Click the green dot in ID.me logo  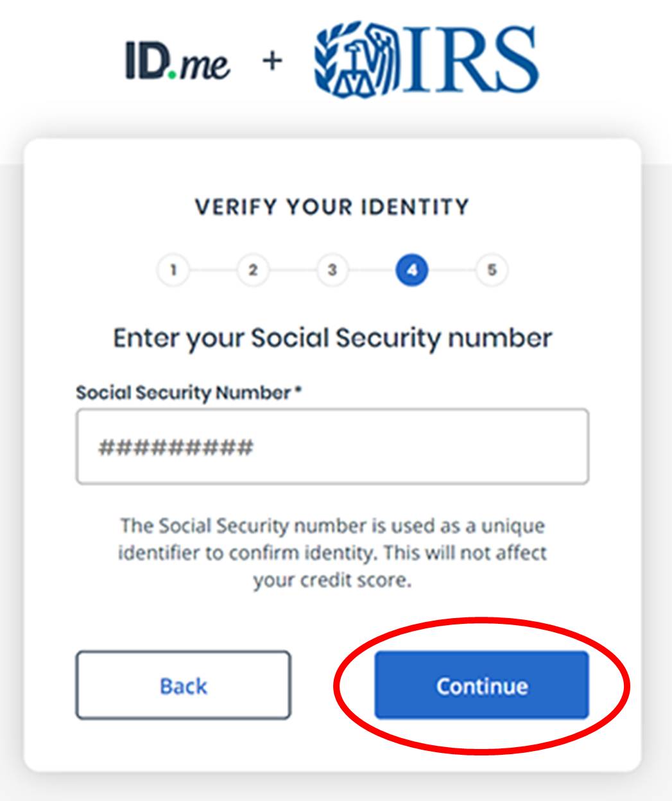click(171, 76)
